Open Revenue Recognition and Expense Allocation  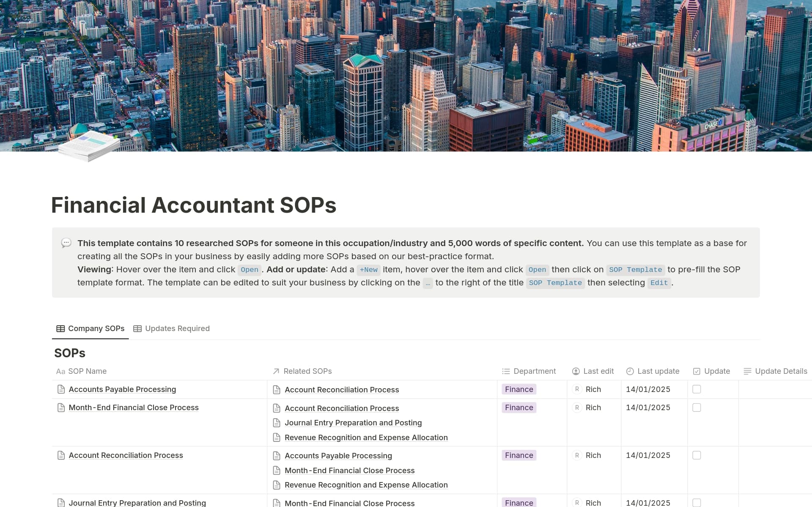coord(366,437)
